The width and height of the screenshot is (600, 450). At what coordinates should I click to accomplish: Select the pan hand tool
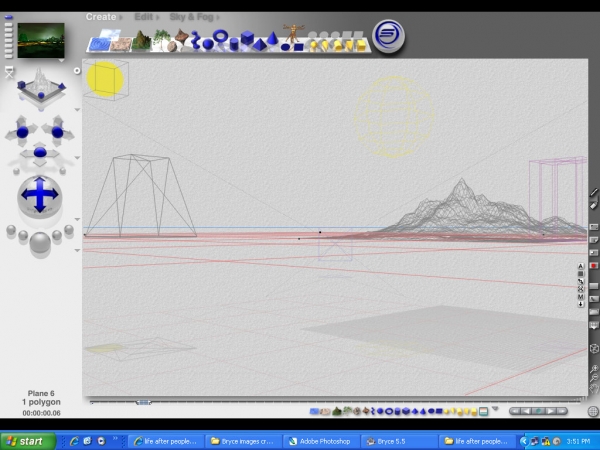[593, 390]
